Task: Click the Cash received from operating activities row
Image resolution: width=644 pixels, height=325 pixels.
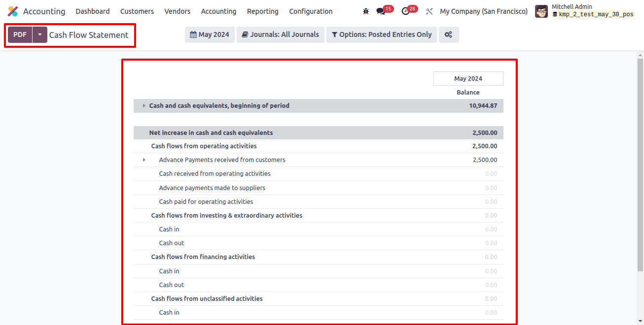Action: coord(319,174)
